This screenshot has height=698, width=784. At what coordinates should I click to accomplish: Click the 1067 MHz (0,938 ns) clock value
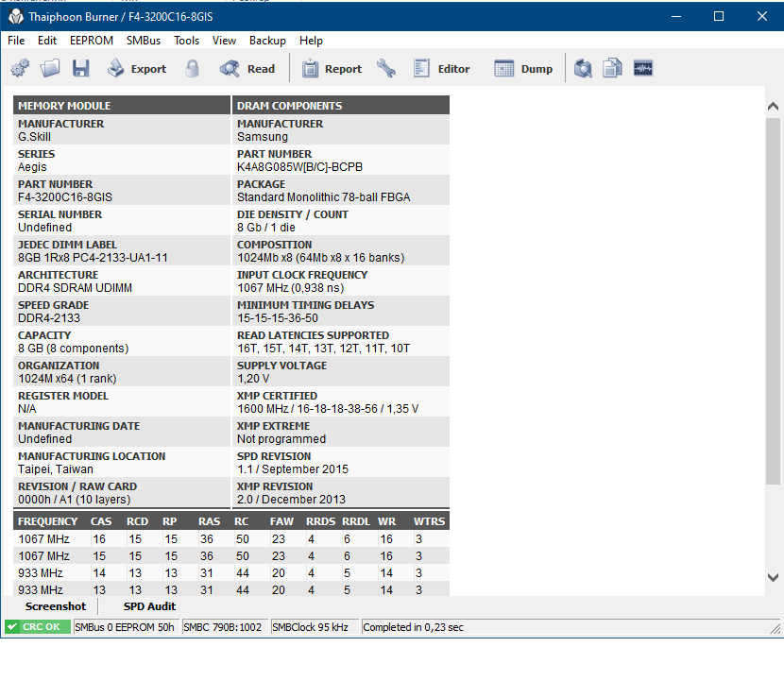click(x=291, y=288)
